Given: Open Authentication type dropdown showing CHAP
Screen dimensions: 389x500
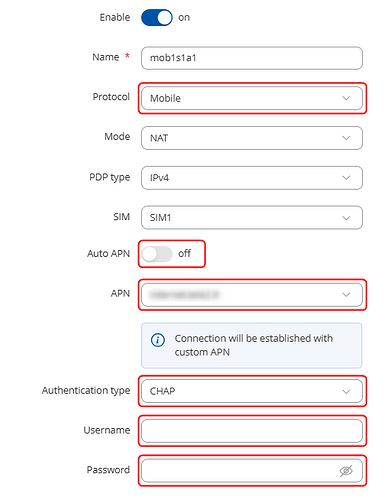Looking at the screenshot, I should pyautogui.click(x=252, y=391).
